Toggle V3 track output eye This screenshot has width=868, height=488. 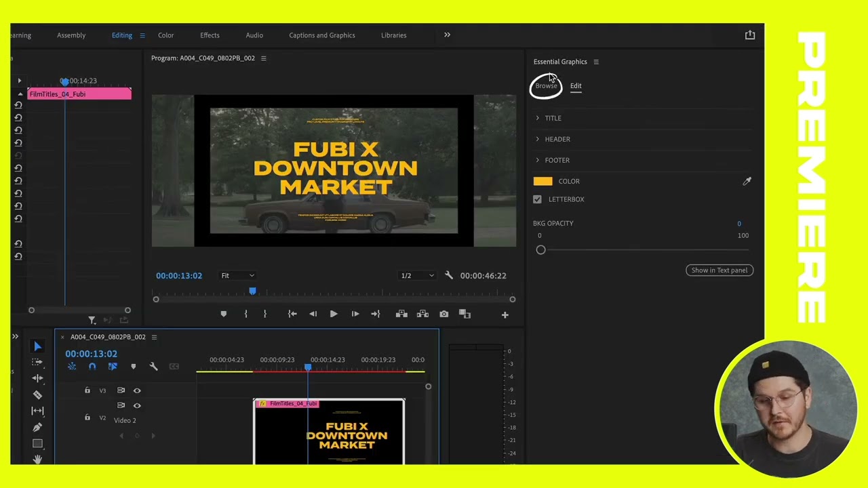coord(137,390)
